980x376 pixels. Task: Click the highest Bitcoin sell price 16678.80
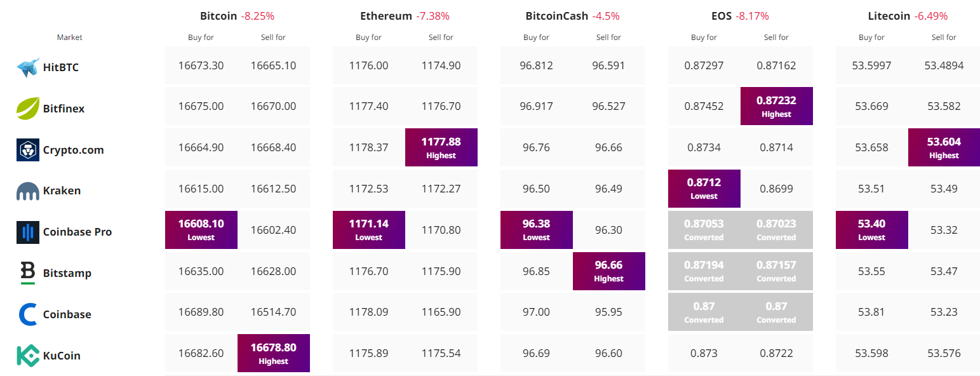click(274, 353)
